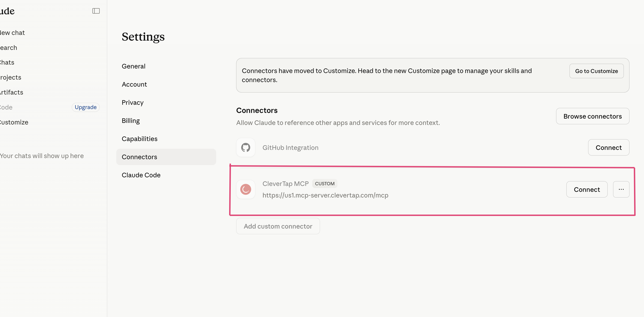Click the GitHub Integration logo icon
This screenshot has height=317, width=644.
(x=245, y=148)
